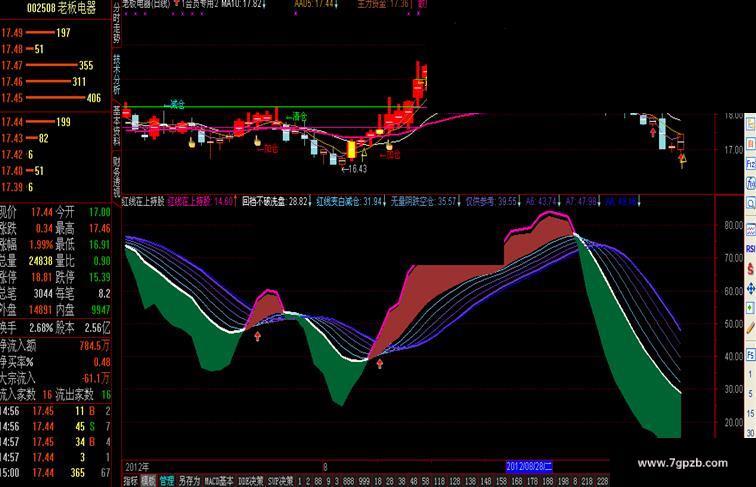This screenshot has height=487, width=756.
Task: Click the 换手 2.68% field
Action: (27, 328)
